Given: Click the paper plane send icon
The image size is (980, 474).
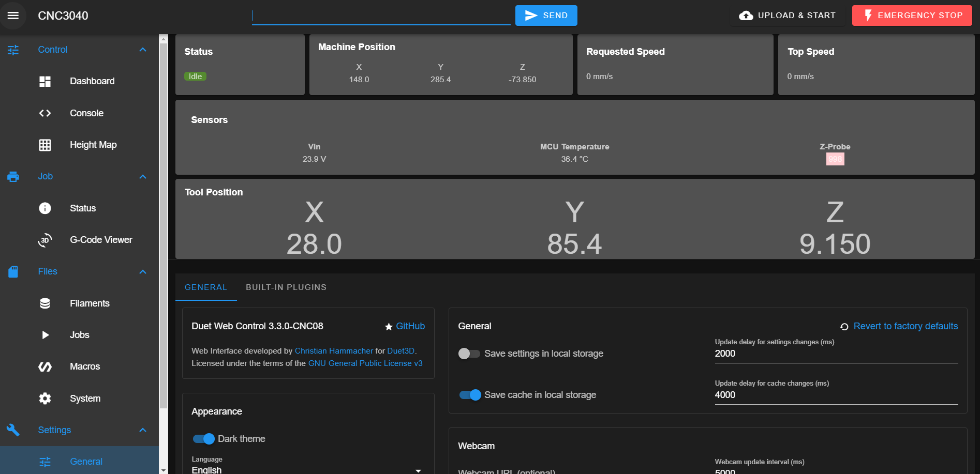Looking at the screenshot, I should point(531,16).
